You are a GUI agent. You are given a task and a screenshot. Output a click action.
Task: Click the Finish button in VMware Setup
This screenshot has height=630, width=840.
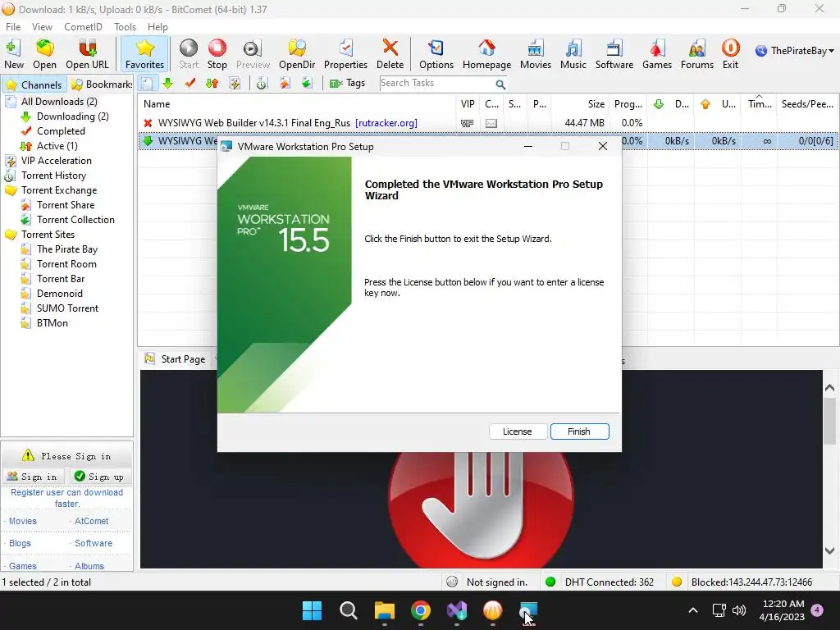point(579,431)
